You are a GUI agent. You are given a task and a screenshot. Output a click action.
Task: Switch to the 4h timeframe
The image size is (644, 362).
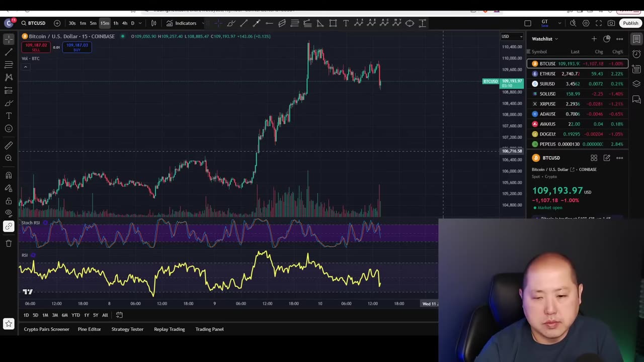(x=125, y=23)
